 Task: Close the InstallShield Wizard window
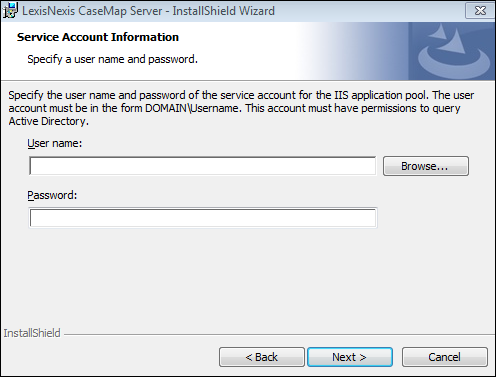[480, 11]
